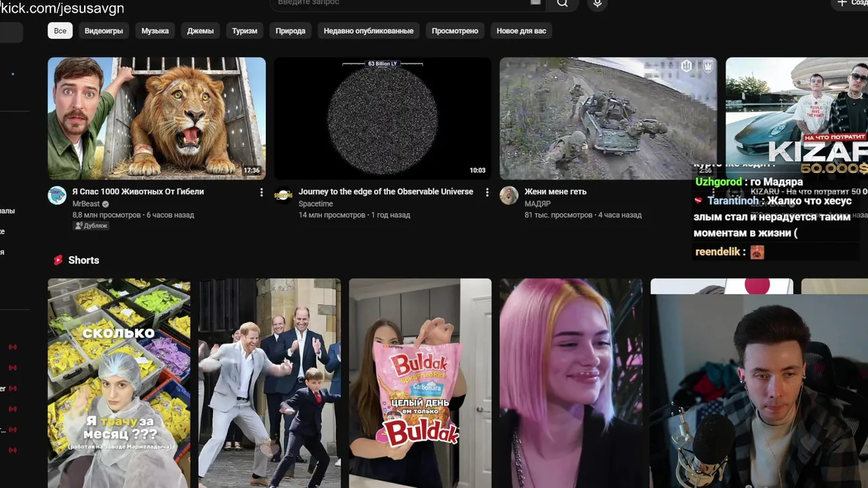Viewport: 868px width, 488px height.
Task: Click the emote in reendelik's chat message
Action: pos(757,252)
